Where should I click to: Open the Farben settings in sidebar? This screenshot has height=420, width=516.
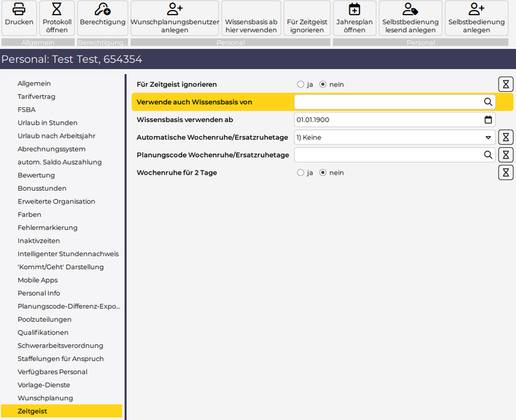29,215
